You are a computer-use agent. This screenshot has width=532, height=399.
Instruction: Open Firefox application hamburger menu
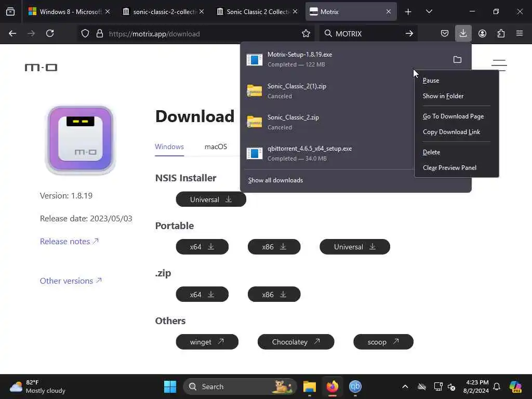[x=520, y=34]
